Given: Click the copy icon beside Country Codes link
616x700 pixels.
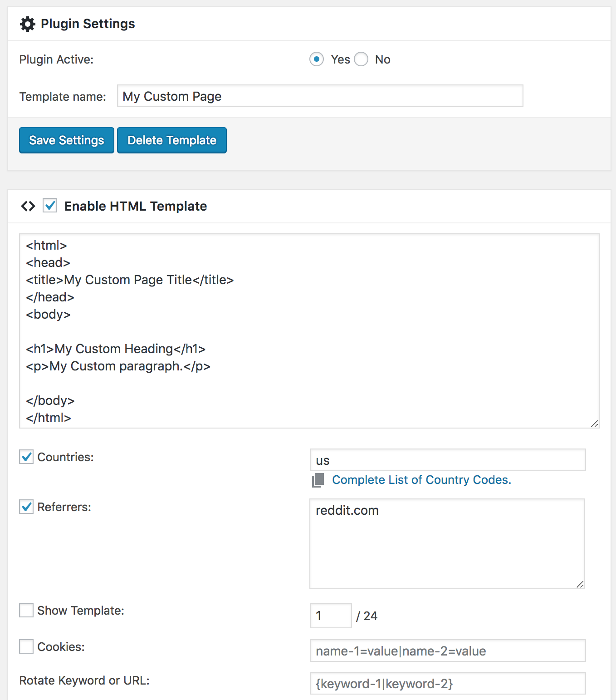Looking at the screenshot, I should point(318,480).
